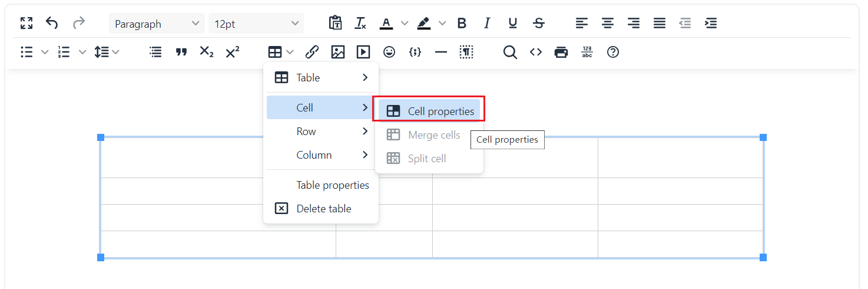This screenshot has width=868, height=289.
Task: Apply blockquote formatting
Action: [181, 52]
